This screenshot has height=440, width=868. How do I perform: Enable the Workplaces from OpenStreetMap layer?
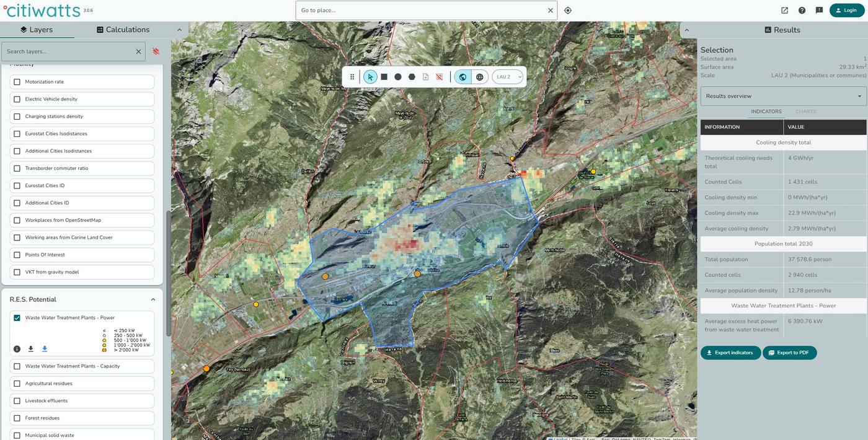click(17, 220)
